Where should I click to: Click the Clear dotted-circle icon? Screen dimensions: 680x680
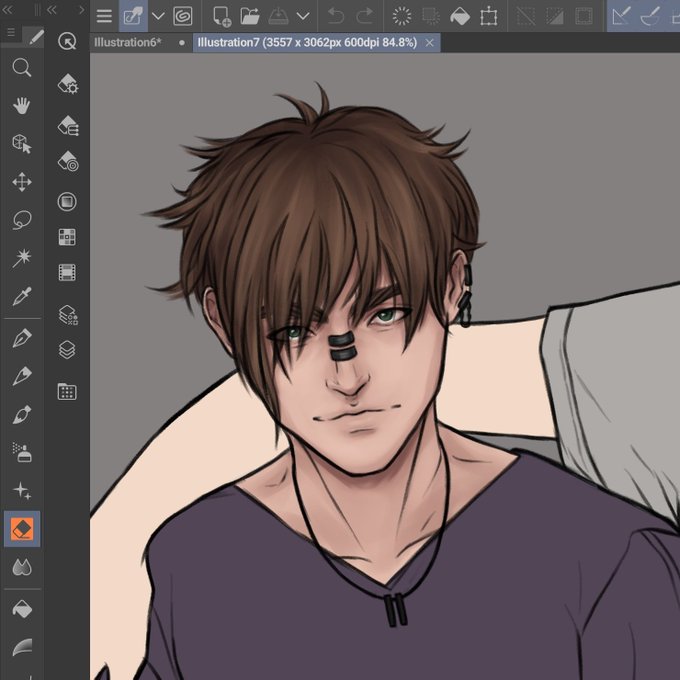pos(402,16)
